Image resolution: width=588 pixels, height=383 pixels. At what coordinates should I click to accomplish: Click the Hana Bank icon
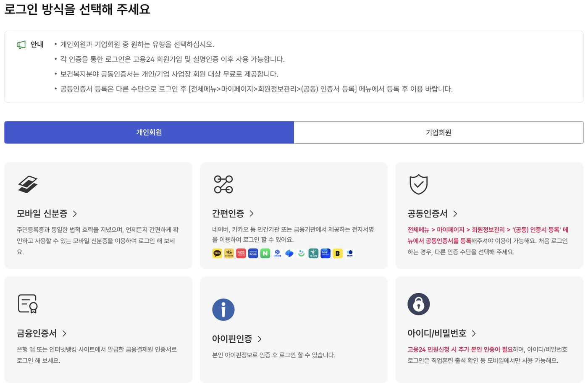click(313, 253)
